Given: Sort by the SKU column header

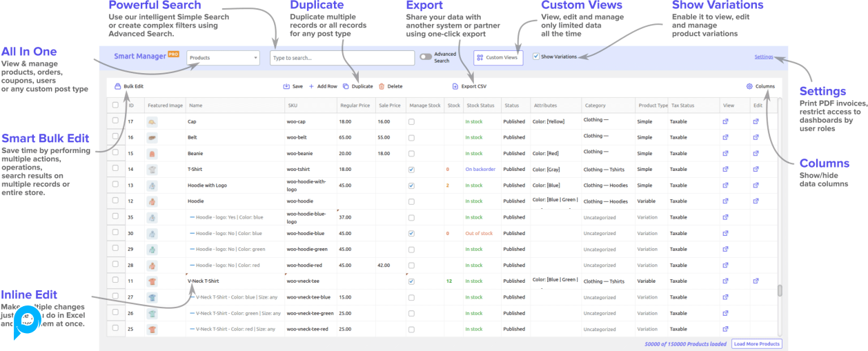Looking at the screenshot, I should click(293, 106).
